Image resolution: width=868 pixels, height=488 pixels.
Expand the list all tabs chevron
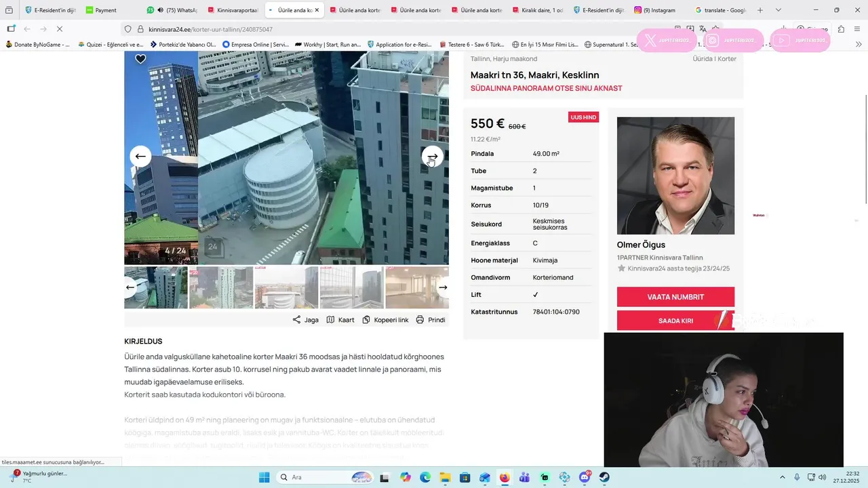(778, 10)
